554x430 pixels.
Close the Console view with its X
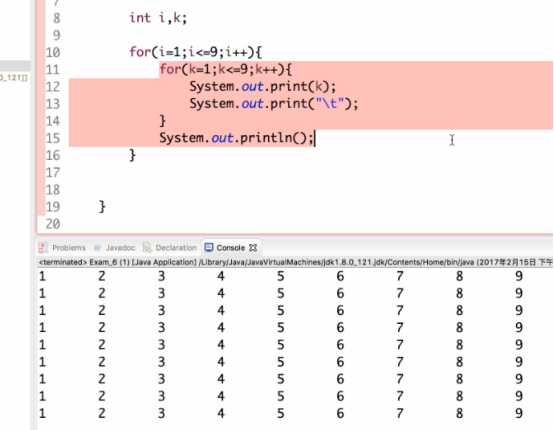[253, 248]
